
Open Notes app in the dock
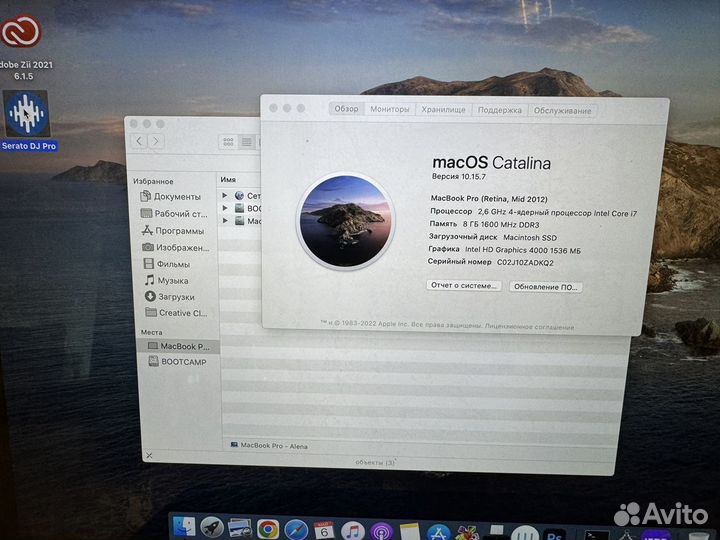tap(410, 533)
